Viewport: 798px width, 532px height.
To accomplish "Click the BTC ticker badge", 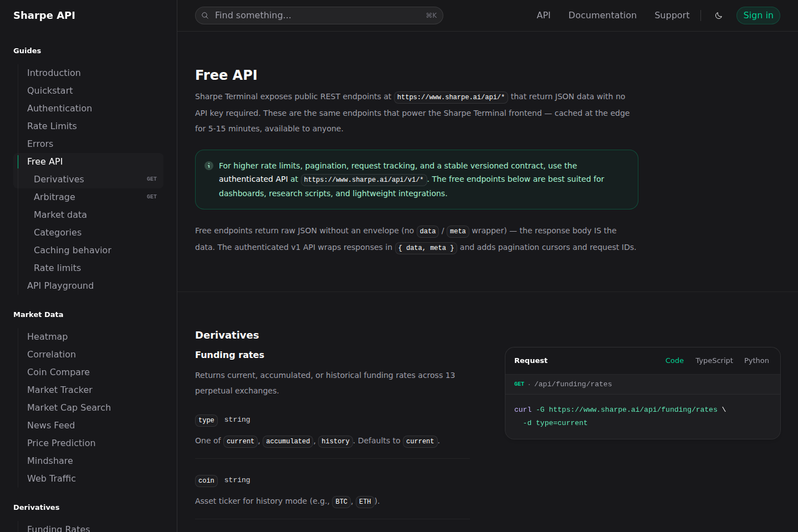I will coord(341,502).
